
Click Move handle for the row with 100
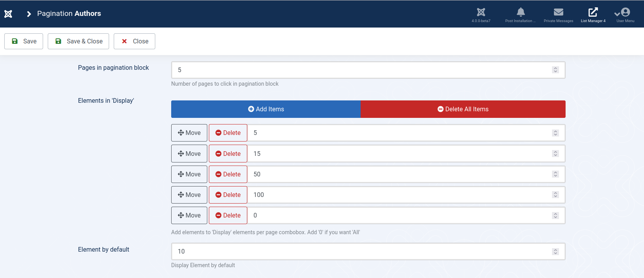click(x=189, y=195)
